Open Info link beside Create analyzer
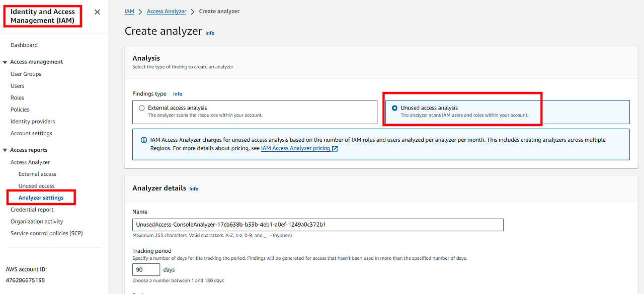Screen dimensions: 644x294 [210, 33]
